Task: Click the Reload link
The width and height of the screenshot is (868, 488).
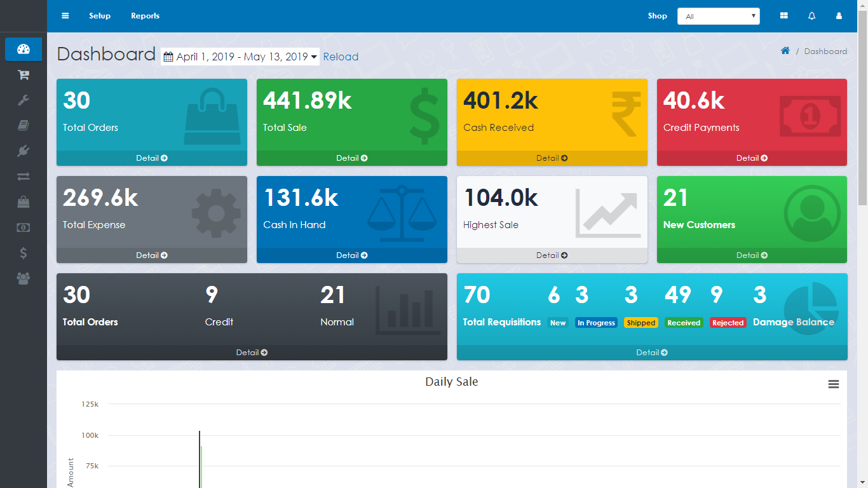Action: [341, 57]
